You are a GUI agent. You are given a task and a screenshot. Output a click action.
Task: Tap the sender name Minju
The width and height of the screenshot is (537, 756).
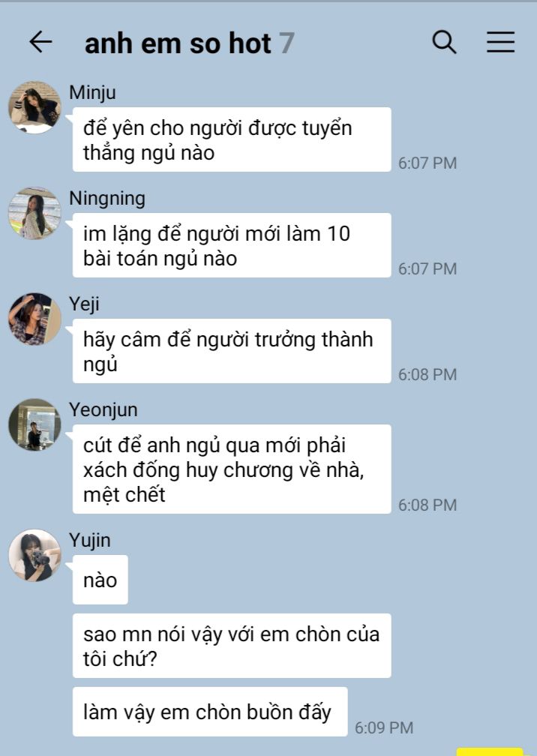92,92
